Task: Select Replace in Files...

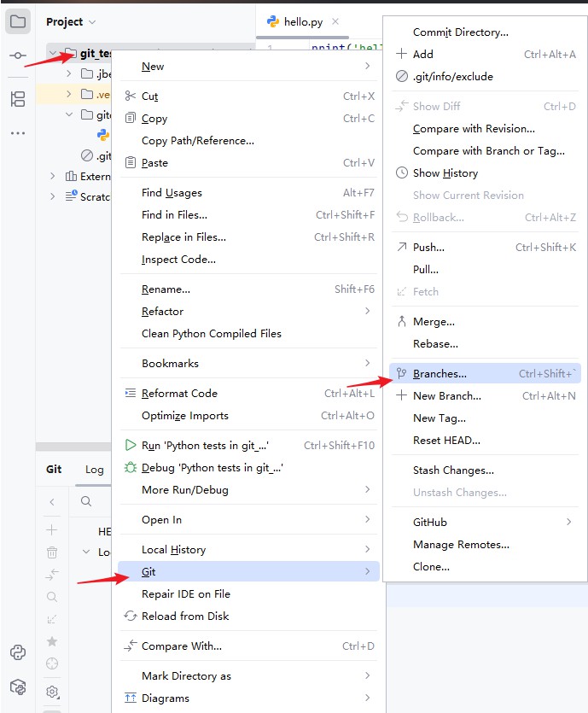Action: click(248, 237)
